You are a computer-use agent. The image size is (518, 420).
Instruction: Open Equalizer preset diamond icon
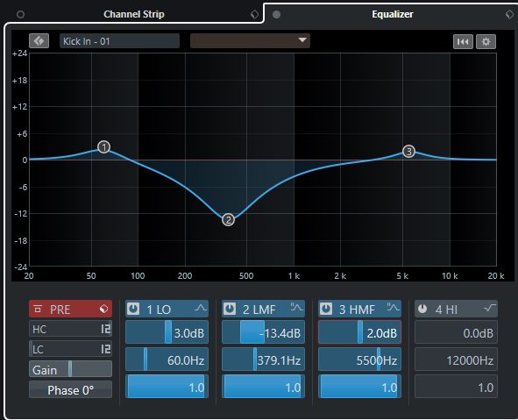(x=510, y=15)
